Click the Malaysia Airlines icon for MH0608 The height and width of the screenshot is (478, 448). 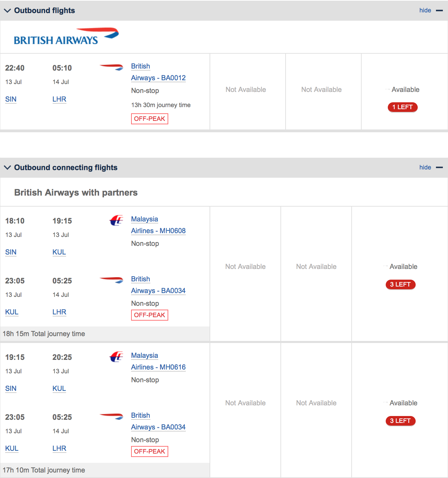(116, 220)
